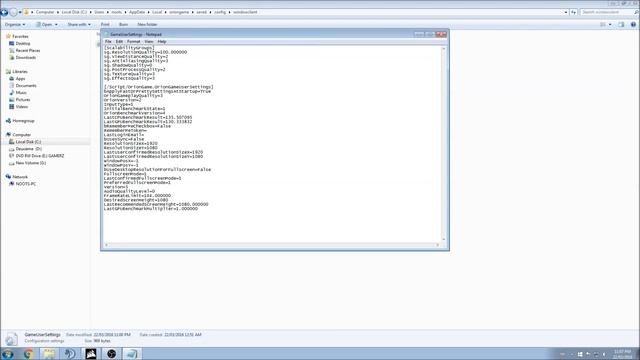The height and width of the screenshot is (360, 640).
Task: Click the change view icon in Explorer
Action: (x=603, y=24)
